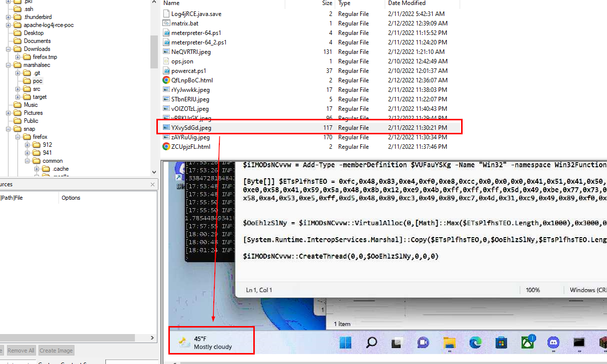This screenshot has height=364, width=607.
Task: Click date '2/12/2022 1:21:10 AM' cell
Action: [x=416, y=52]
